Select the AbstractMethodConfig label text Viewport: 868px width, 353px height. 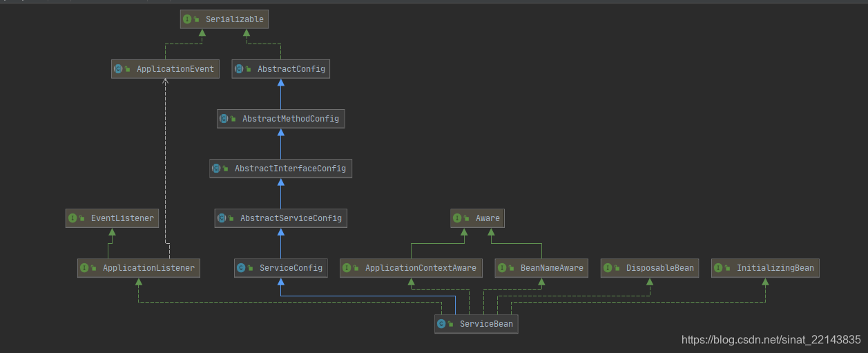[x=291, y=119]
